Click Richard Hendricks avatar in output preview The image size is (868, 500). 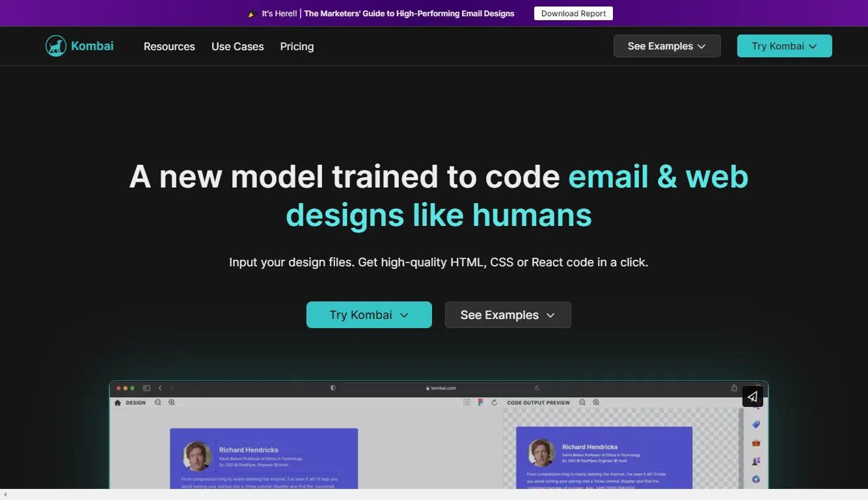[541, 453]
